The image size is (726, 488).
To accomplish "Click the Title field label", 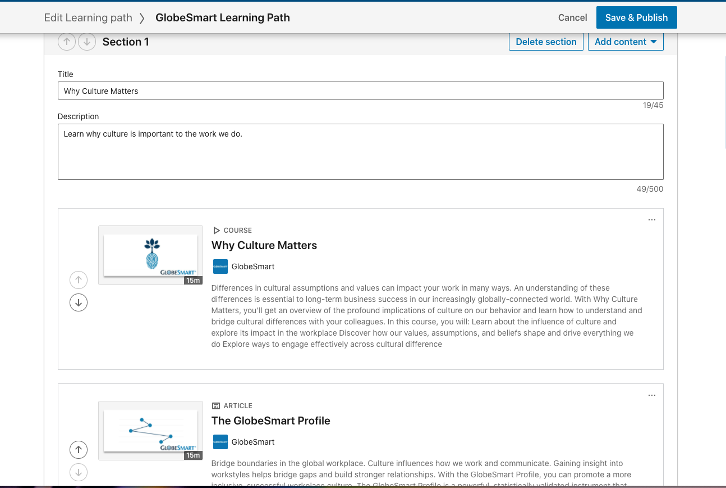I will pyautogui.click(x=65, y=74).
